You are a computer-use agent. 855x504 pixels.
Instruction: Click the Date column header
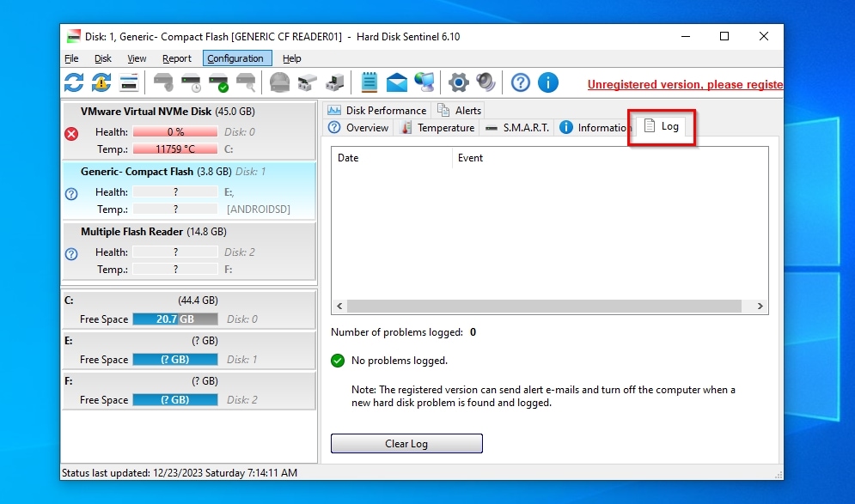[x=392, y=158]
